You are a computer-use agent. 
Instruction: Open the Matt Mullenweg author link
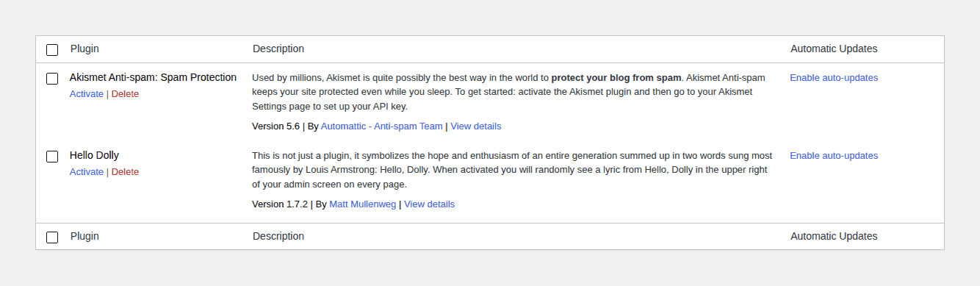[x=363, y=204]
